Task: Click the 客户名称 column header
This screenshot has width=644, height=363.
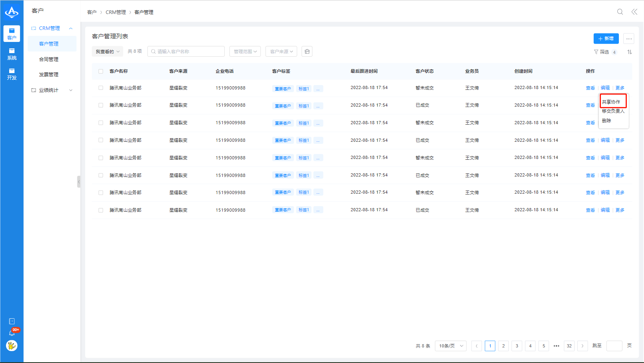Action: click(119, 71)
